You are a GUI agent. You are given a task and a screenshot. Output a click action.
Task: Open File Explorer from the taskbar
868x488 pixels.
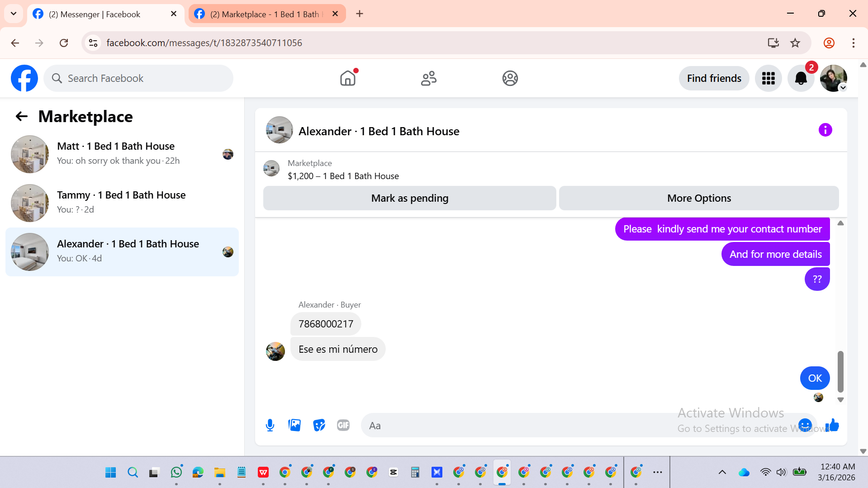click(x=220, y=473)
